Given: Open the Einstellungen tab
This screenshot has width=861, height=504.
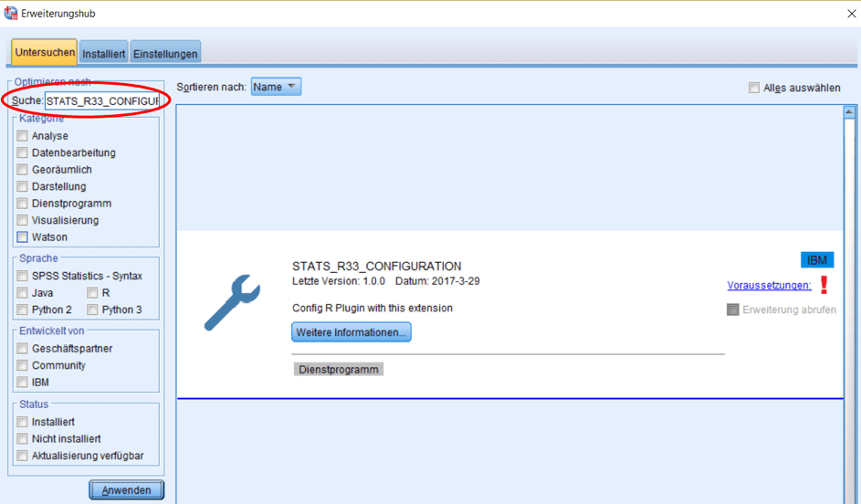Looking at the screenshot, I should click(165, 54).
